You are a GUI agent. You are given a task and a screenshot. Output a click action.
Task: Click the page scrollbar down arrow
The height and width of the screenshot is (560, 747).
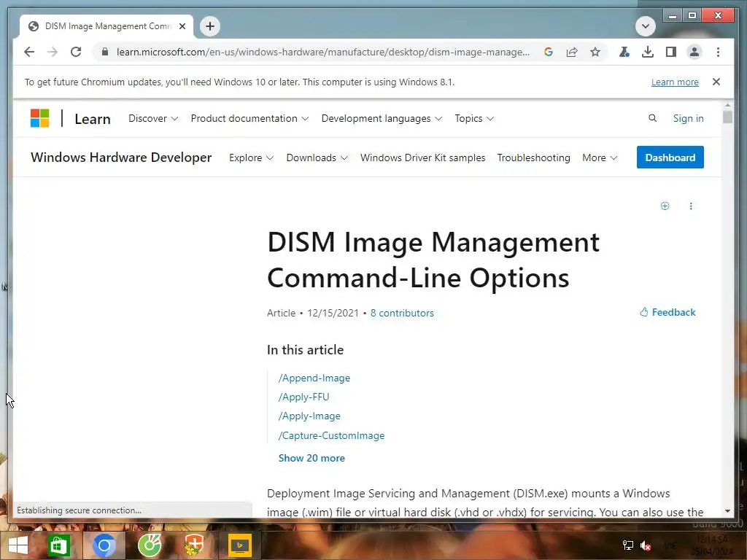pyautogui.click(x=727, y=511)
